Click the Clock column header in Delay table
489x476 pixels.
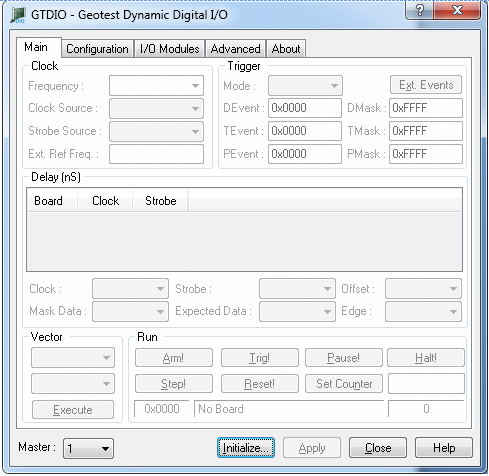[x=105, y=201]
